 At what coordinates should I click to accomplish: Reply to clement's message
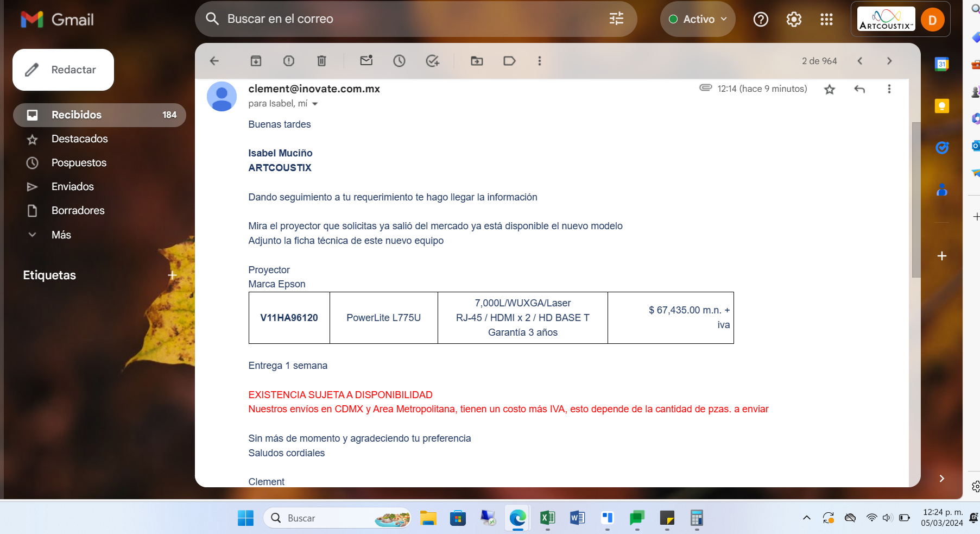pos(859,89)
